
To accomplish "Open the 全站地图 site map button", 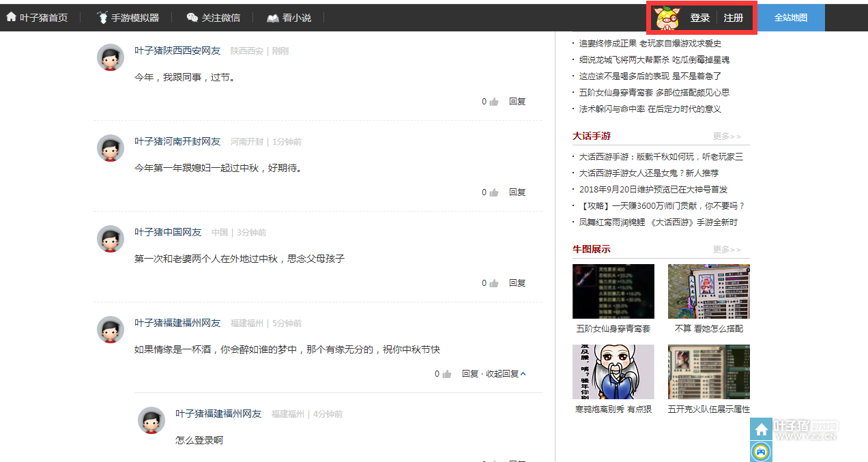I will pos(790,18).
